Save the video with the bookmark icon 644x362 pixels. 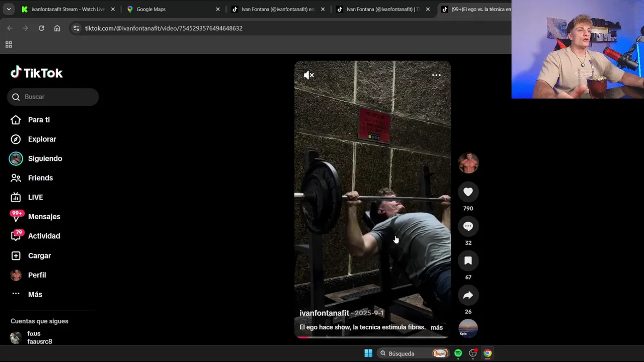coord(468,260)
